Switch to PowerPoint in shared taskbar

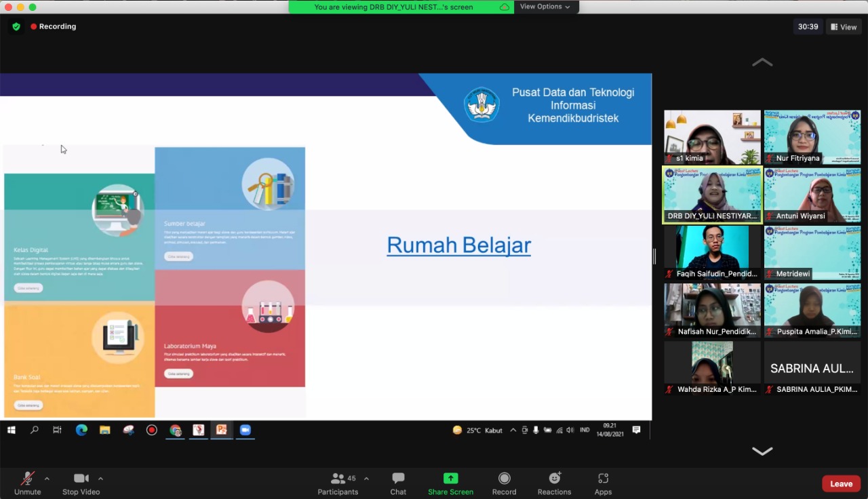point(222,430)
